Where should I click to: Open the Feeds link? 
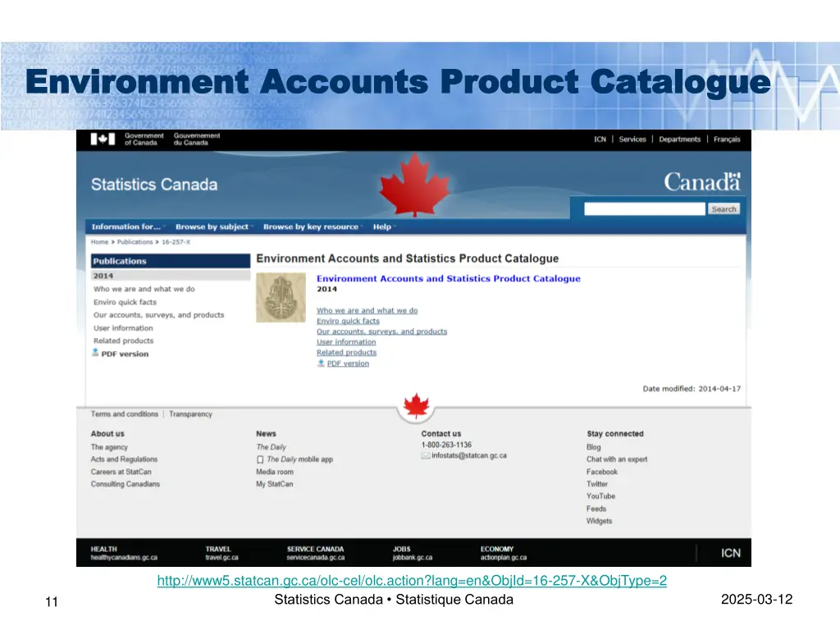(596, 509)
